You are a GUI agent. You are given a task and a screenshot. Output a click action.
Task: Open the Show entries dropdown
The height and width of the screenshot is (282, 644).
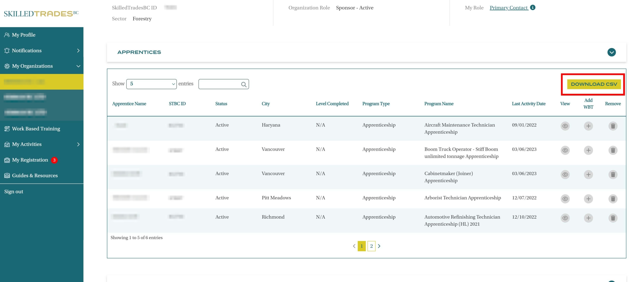151,84
